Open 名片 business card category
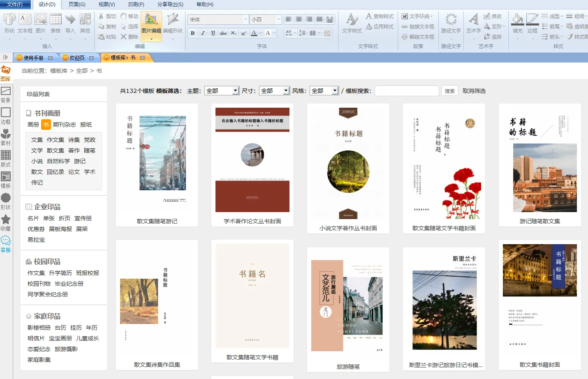 point(33,218)
